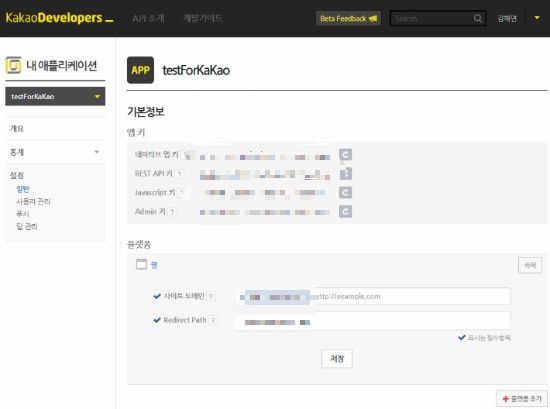This screenshot has height=409, width=550.
Task: Select 개요 in the sidebar
Action: tap(17, 128)
